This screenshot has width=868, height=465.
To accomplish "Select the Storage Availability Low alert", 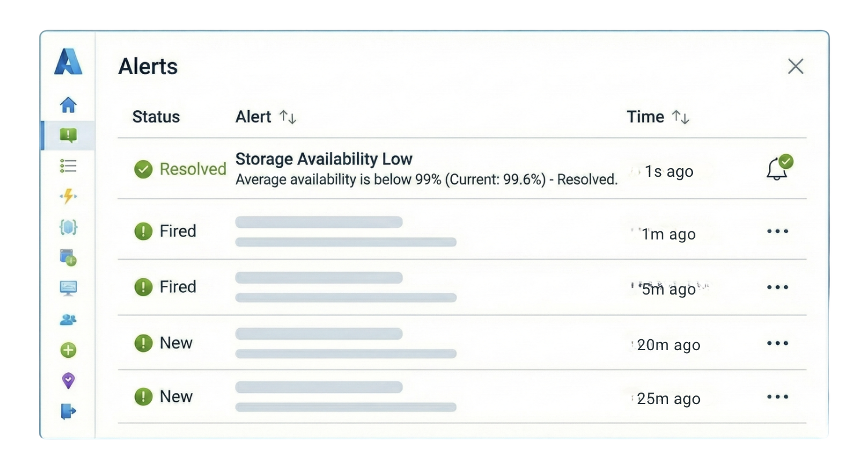I will click(323, 159).
